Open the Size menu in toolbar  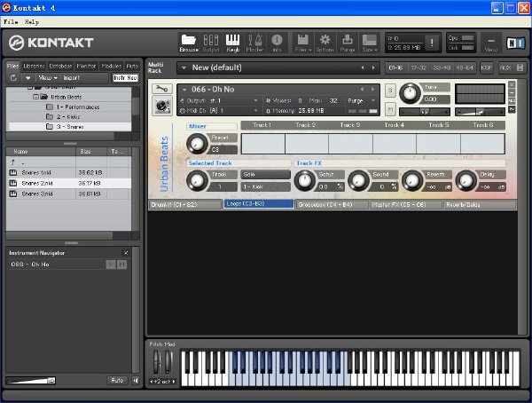point(369,43)
